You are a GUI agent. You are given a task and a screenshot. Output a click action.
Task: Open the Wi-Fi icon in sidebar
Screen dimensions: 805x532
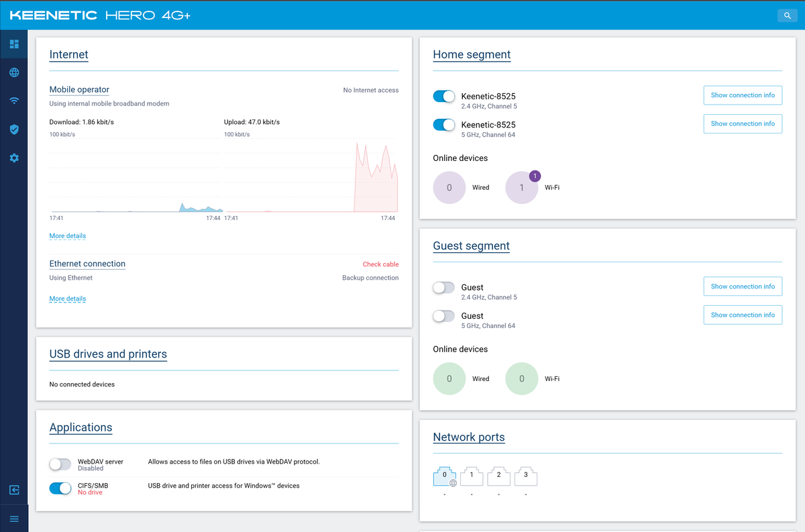click(x=14, y=101)
